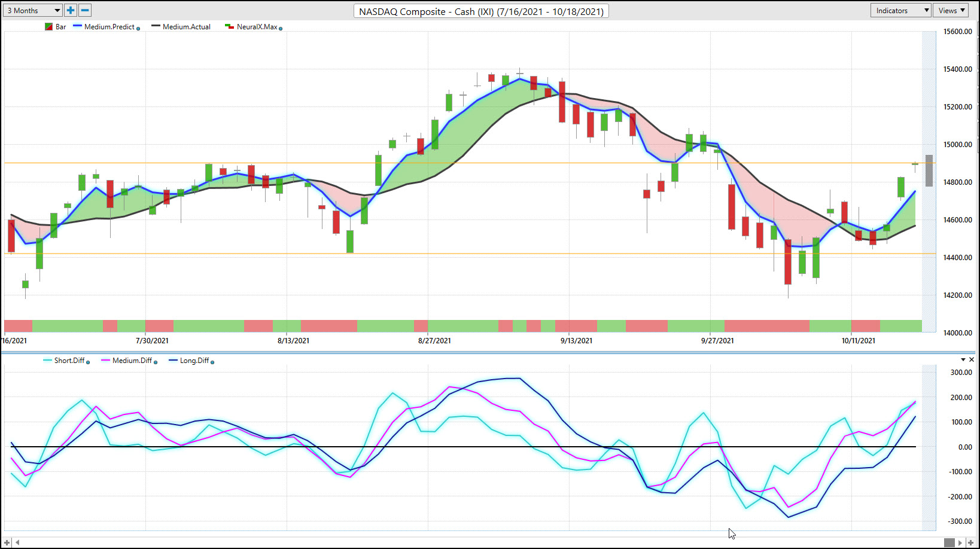980x549 pixels.
Task: Click the 8/13/2021 date axis label
Action: [293, 341]
